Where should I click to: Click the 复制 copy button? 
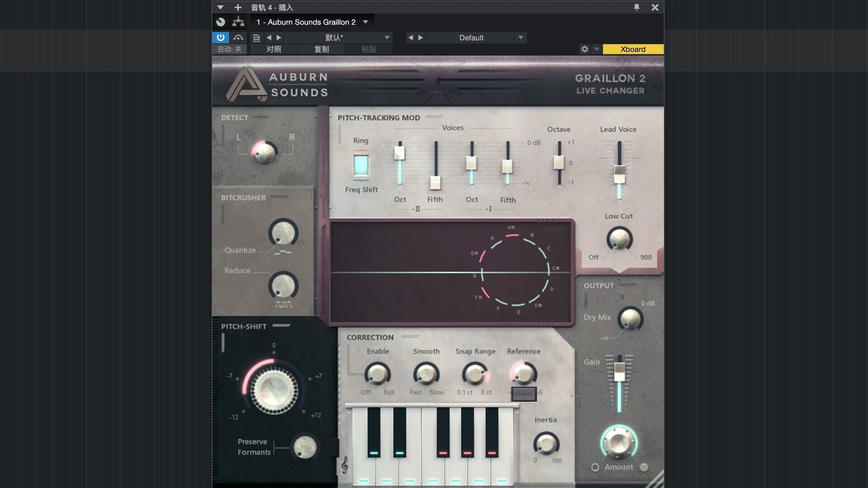321,49
